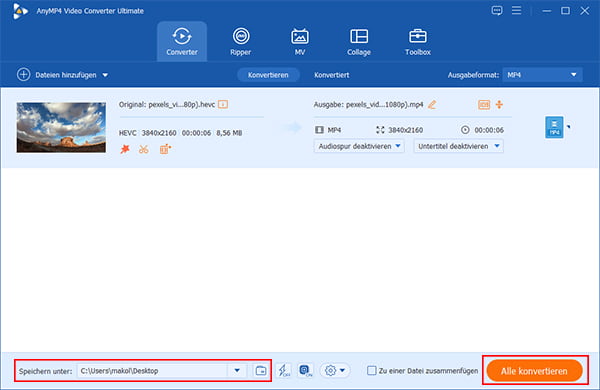Open the magic wand edit effects icon
The width and height of the screenshot is (600, 390).
(x=125, y=149)
